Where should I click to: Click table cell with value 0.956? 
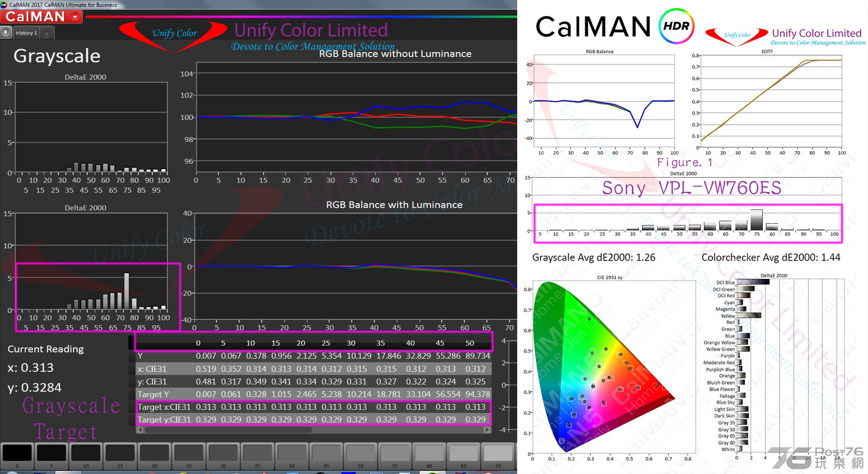tap(281, 356)
